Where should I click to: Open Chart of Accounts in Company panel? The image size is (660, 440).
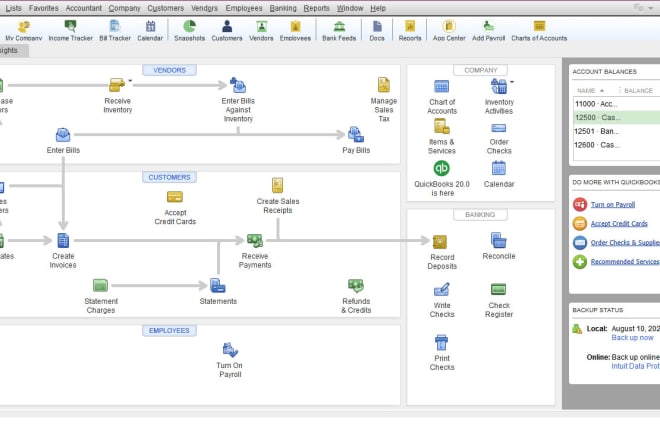tap(442, 86)
